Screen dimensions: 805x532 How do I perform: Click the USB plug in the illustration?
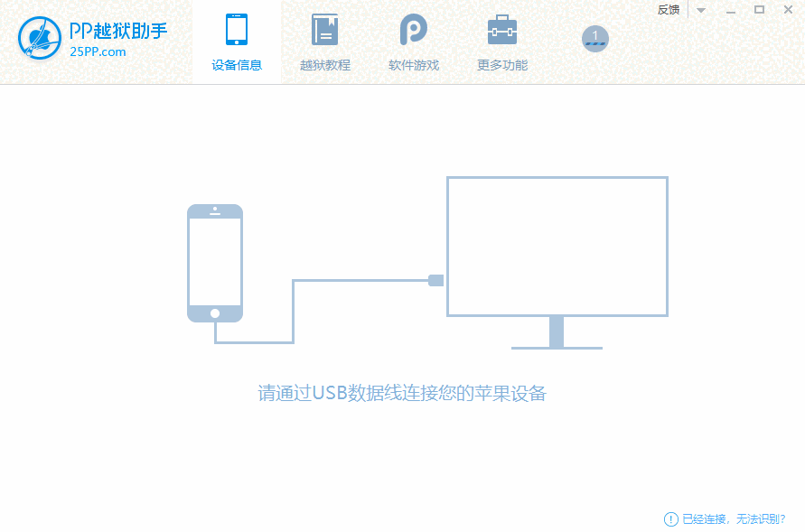tap(436, 280)
